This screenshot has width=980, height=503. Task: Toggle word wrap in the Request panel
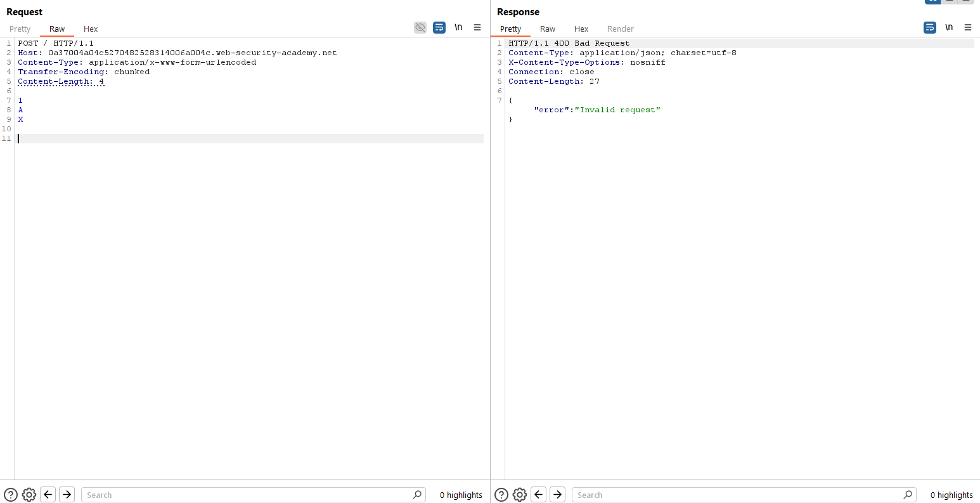[439, 27]
